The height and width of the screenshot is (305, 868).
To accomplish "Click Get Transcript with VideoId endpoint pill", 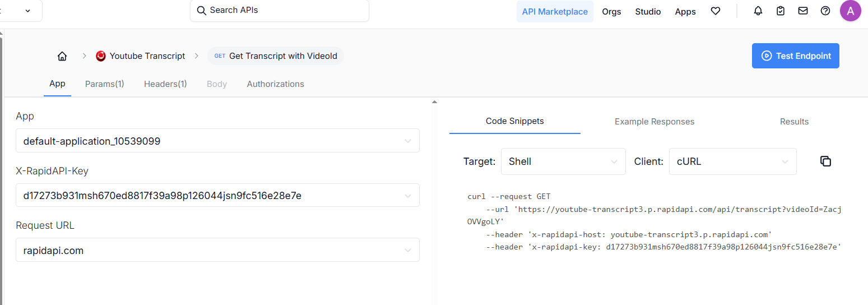I will (x=276, y=56).
